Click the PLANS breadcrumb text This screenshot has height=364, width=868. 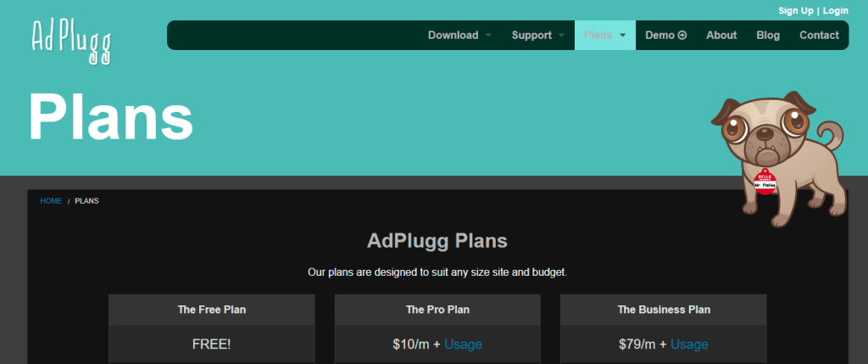click(87, 201)
